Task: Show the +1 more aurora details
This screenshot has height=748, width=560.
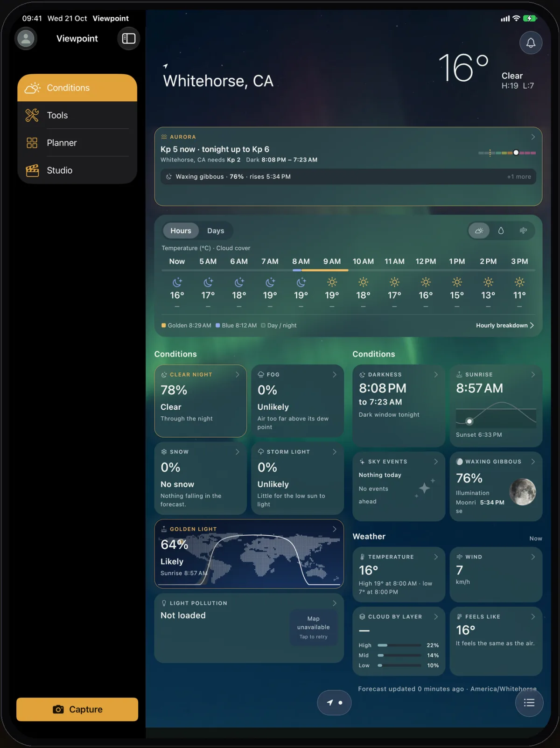Action: click(x=519, y=176)
